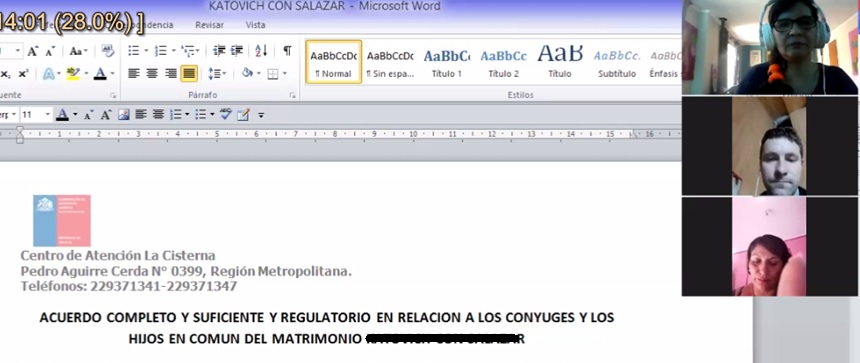The height and width of the screenshot is (363, 860).
Task: Open the Vista ribbon tab
Action: coord(256,25)
